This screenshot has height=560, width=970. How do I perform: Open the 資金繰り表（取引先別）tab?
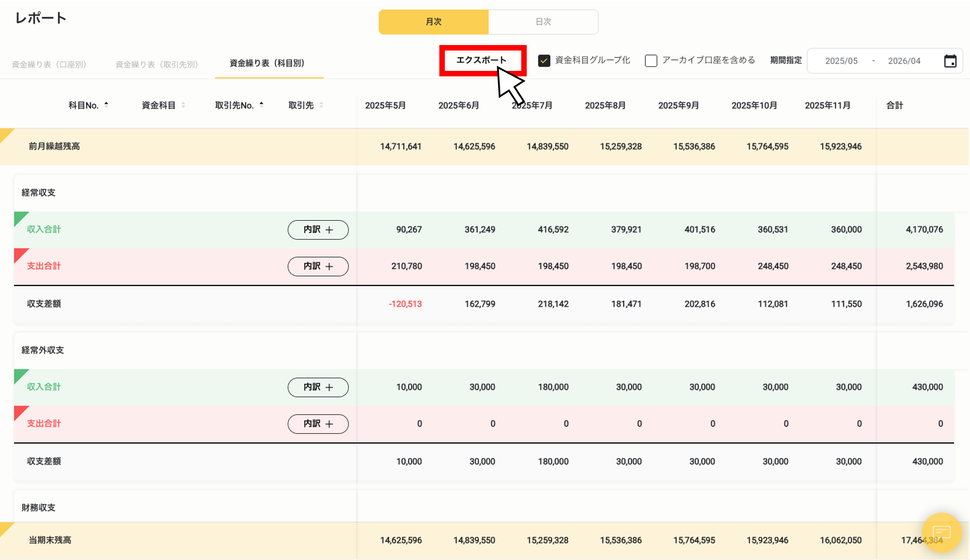coord(156,64)
